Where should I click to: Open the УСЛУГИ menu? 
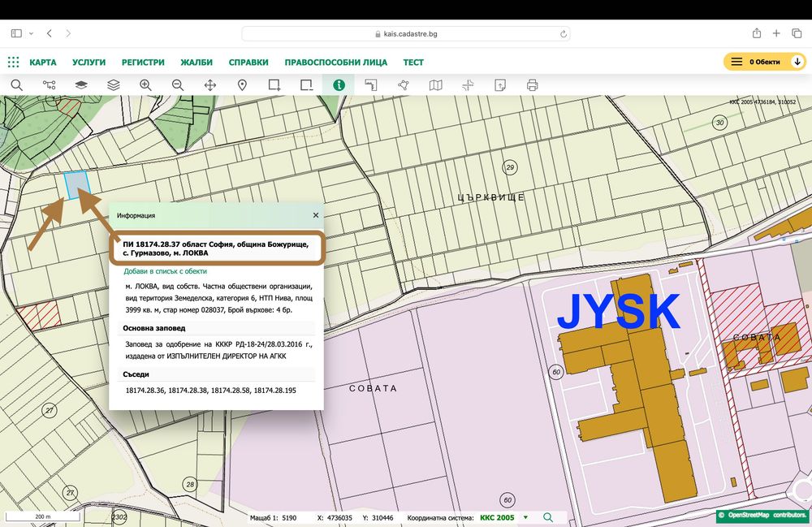pyautogui.click(x=89, y=63)
